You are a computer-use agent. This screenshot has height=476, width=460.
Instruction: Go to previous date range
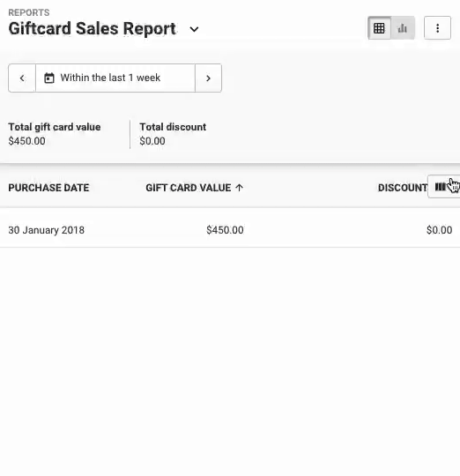pyautogui.click(x=22, y=78)
